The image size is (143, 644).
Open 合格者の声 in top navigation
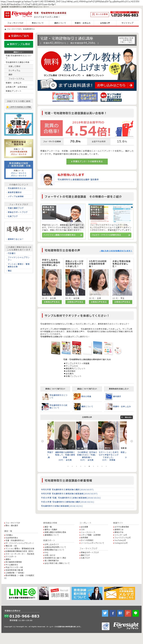105,23
